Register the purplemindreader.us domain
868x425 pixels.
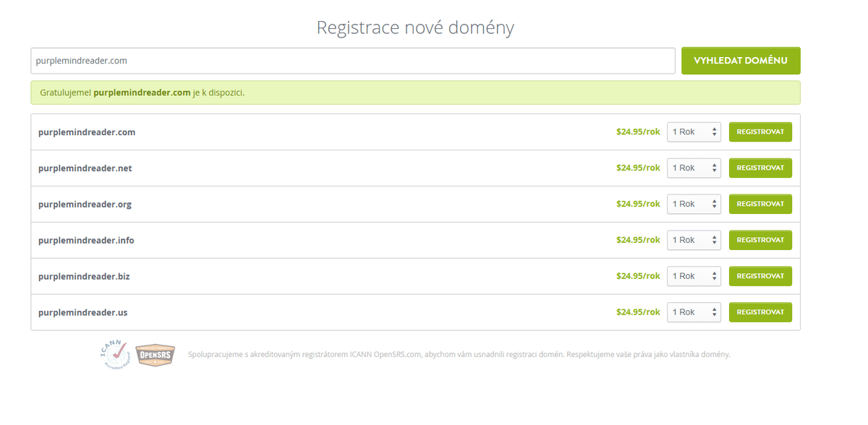coord(760,312)
